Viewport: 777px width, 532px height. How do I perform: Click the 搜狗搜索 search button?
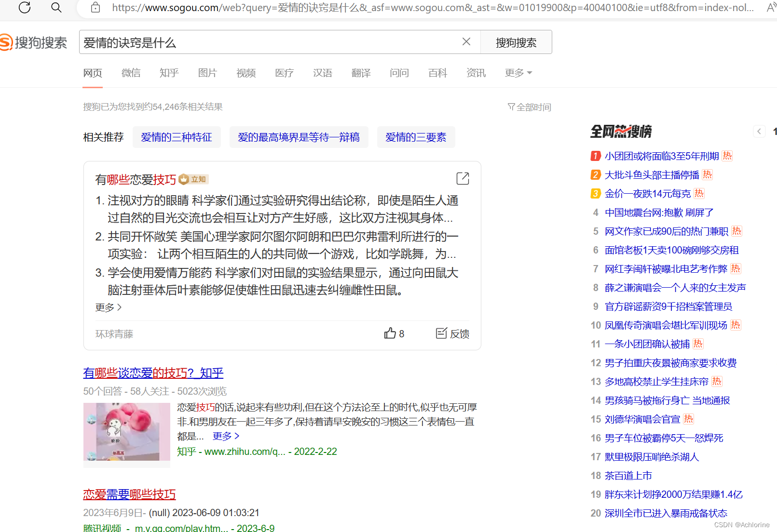coord(516,42)
